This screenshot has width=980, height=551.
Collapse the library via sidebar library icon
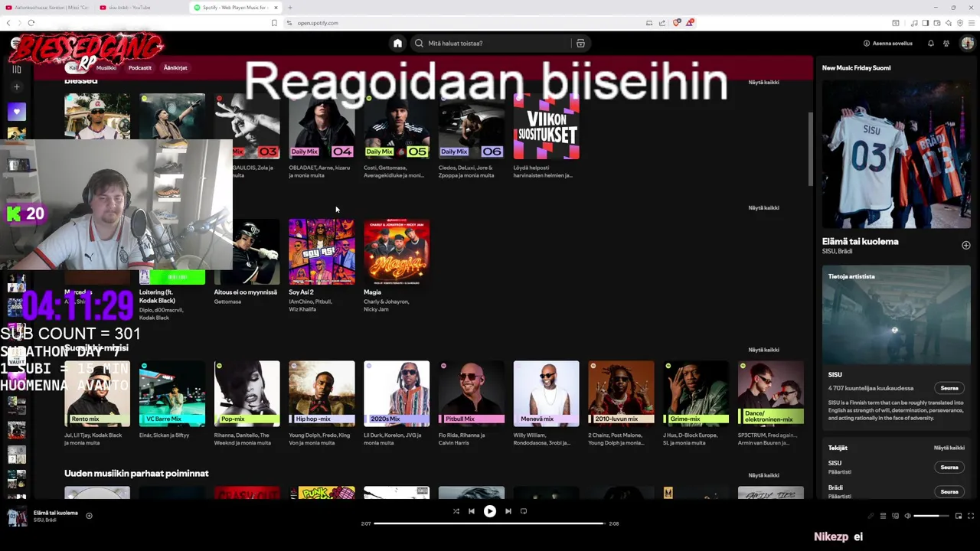coord(16,69)
